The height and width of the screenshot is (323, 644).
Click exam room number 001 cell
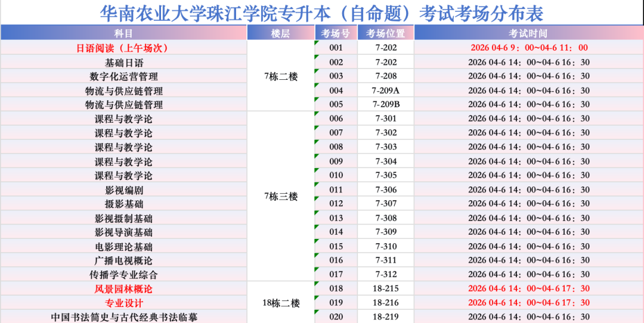click(x=336, y=48)
